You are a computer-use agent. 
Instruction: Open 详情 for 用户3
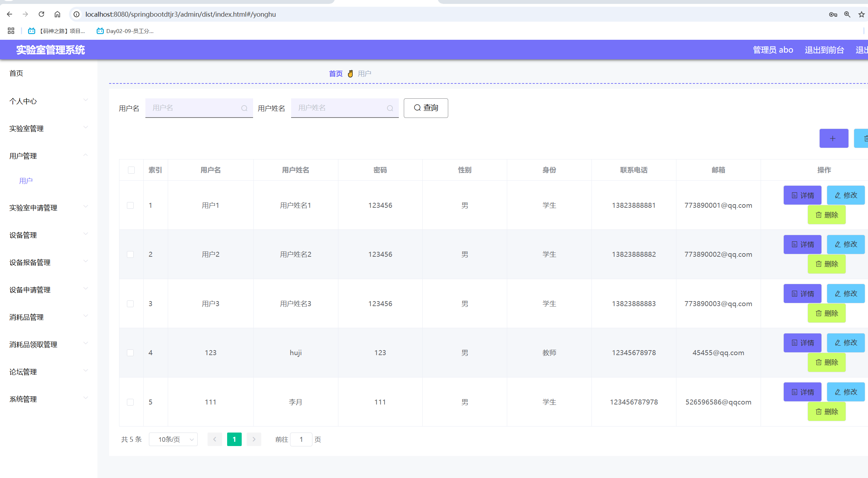tap(802, 294)
